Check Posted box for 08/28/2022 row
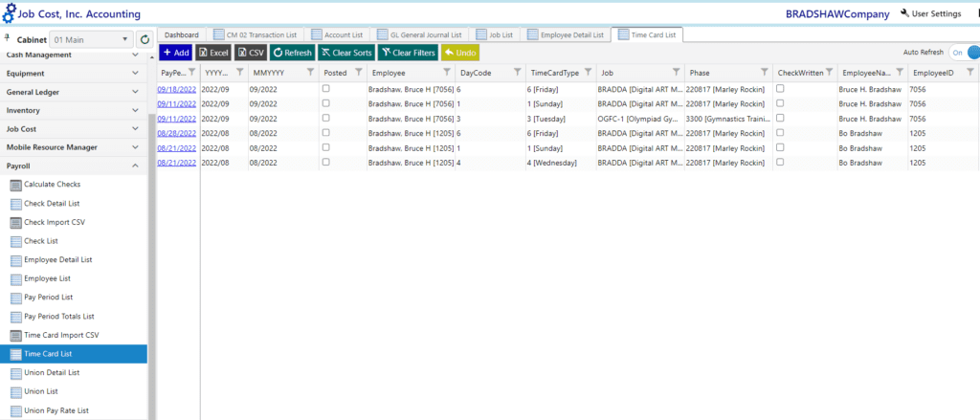 (x=325, y=132)
